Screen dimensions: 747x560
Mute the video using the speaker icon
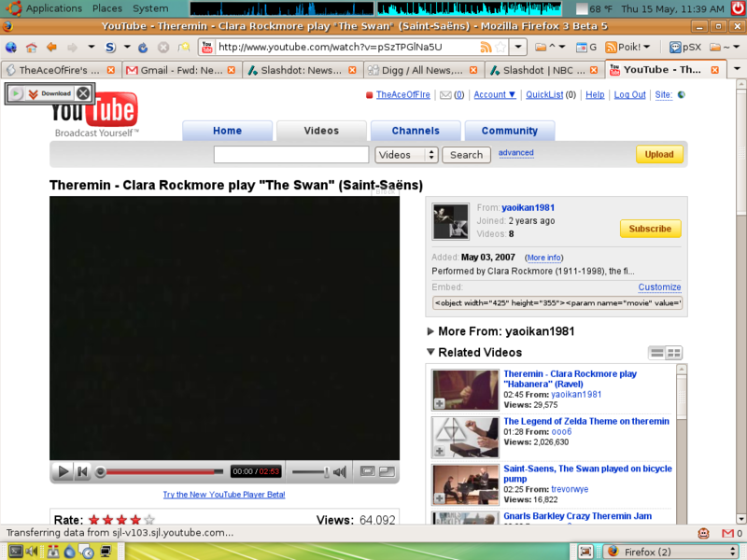(x=340, y=472)
